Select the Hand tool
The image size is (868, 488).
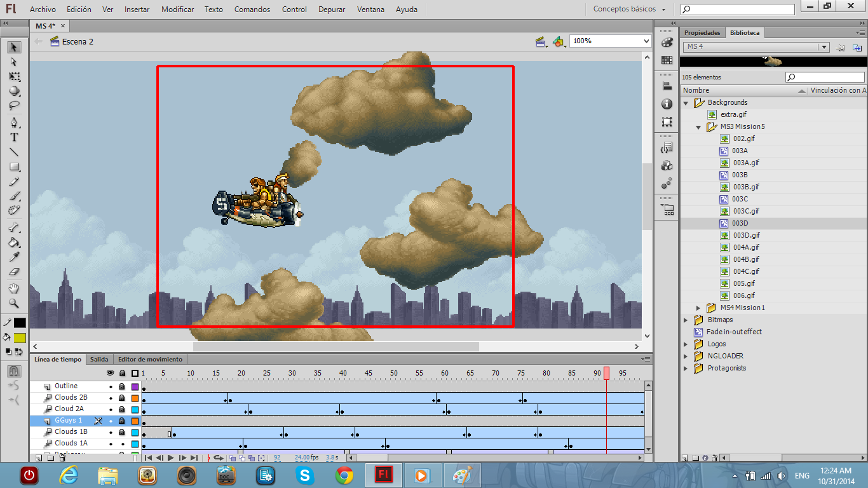tap(14, 289)
